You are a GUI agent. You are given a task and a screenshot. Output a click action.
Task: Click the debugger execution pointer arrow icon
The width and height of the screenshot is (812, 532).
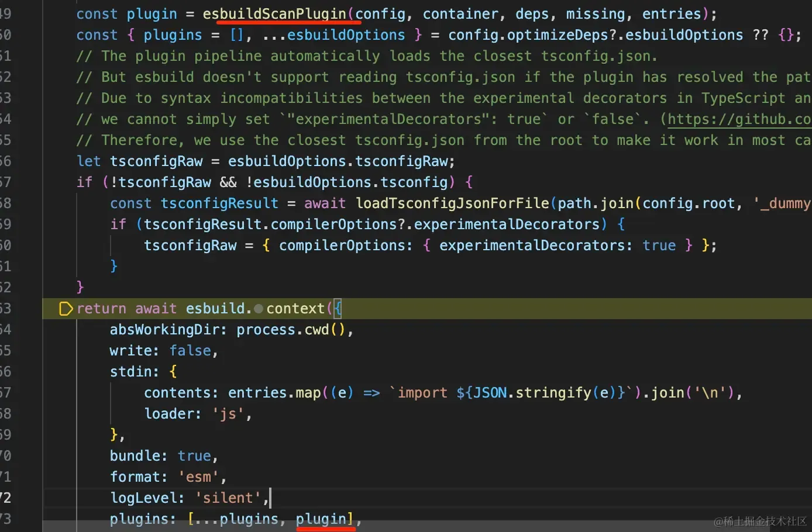pos(66,309)
